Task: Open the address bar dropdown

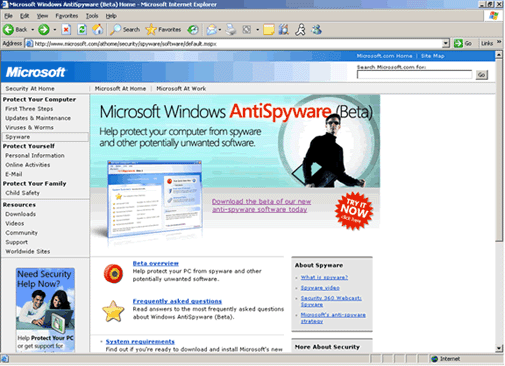Action: coord(446,43)
